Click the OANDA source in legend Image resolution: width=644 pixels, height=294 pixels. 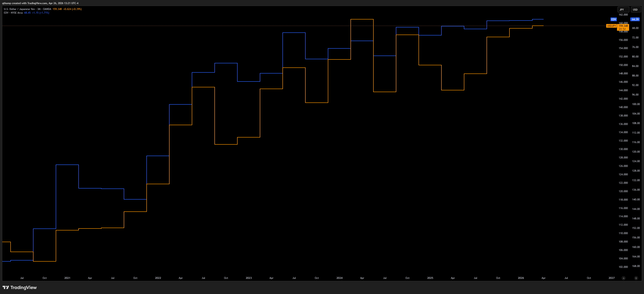(47, 9)
